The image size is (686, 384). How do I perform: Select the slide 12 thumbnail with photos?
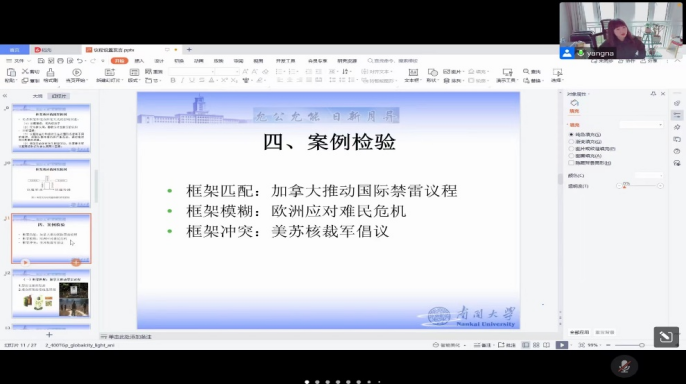[x=51, y=294]
